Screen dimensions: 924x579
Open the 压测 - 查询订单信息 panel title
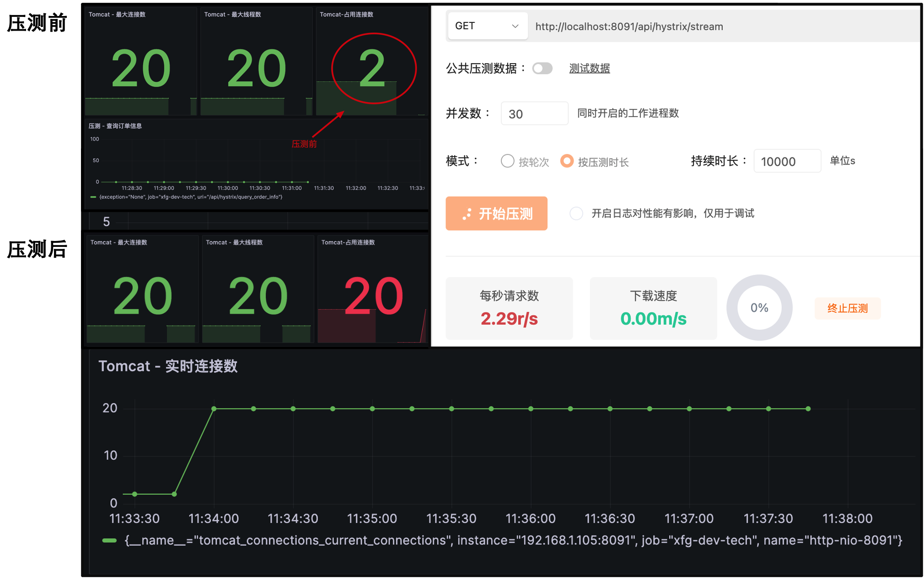click(115, 126)
